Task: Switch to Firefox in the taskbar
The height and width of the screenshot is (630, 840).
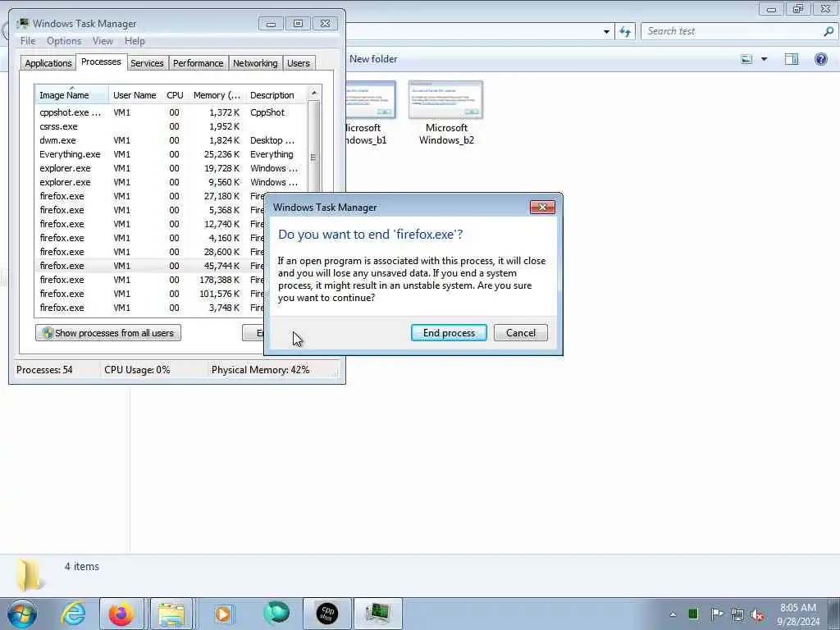Action: point(121,614)
